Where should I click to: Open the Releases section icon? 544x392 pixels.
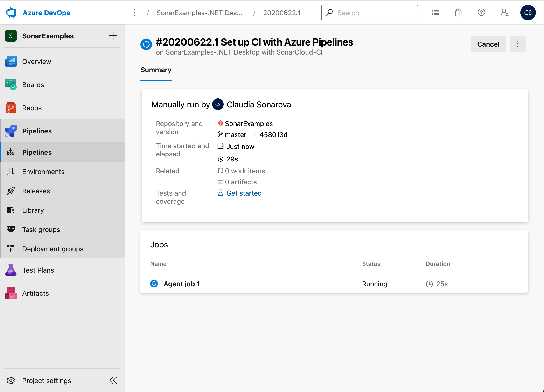click(11, 190)
